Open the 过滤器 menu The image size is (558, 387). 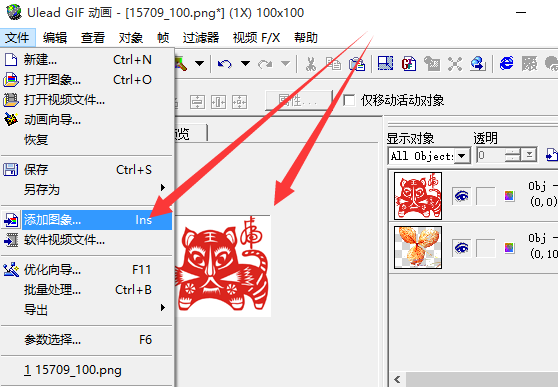201,37
